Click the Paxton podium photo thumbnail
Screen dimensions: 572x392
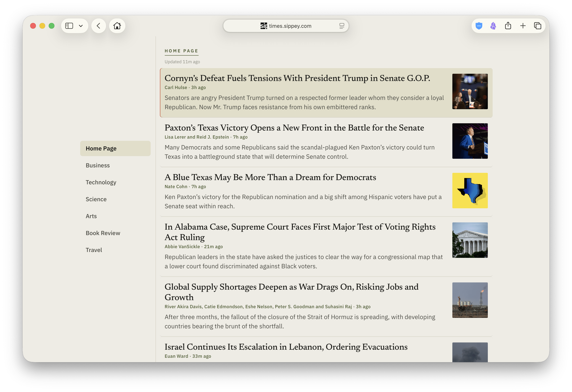pyautogui.click(x=470, y=141)
